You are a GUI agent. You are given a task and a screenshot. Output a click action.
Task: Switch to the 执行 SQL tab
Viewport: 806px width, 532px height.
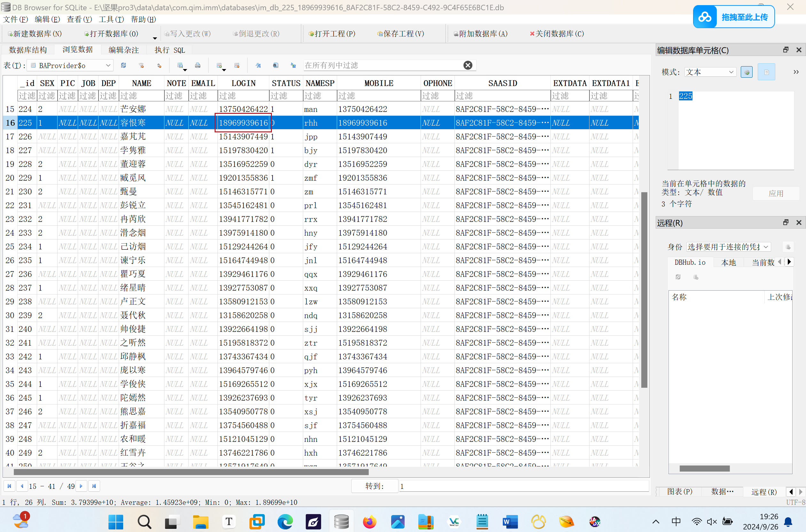pos(170,50)
